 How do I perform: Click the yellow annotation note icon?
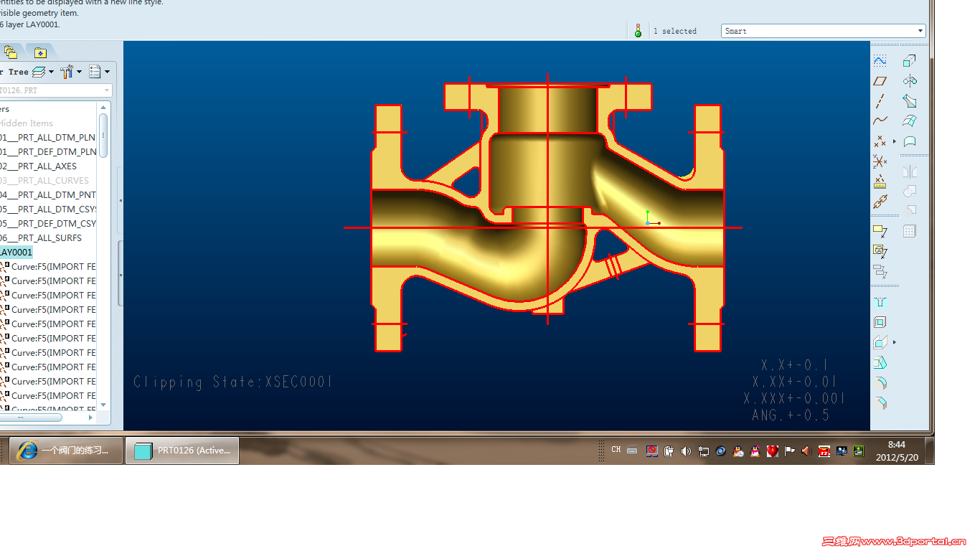pos(880,231)
